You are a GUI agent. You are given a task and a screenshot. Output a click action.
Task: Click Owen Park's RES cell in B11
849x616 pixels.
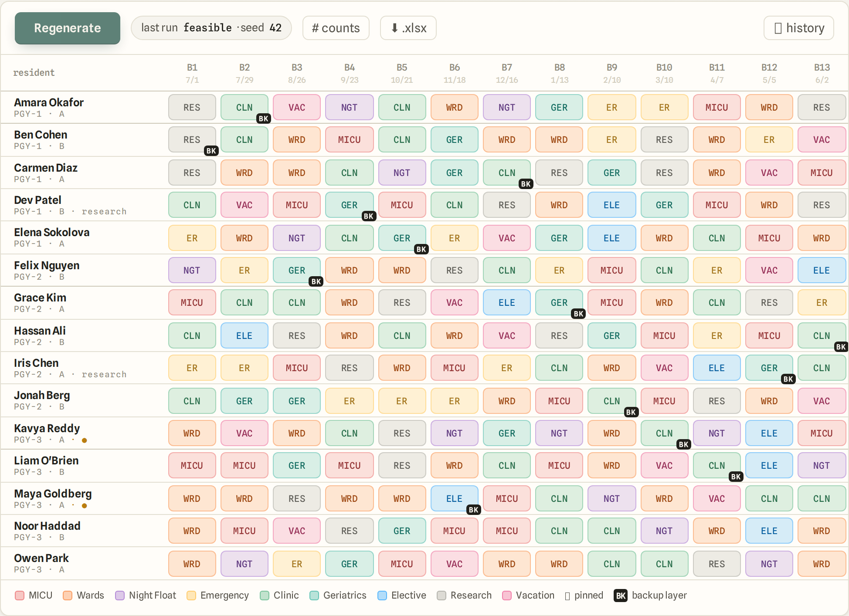click(717, 564)
